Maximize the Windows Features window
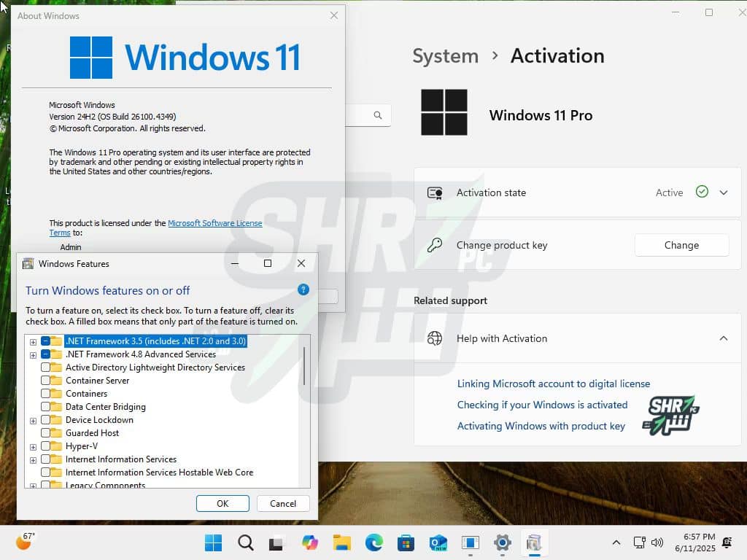Image resolution: width=747 pixels, height=560 pixels. [268, 263]
